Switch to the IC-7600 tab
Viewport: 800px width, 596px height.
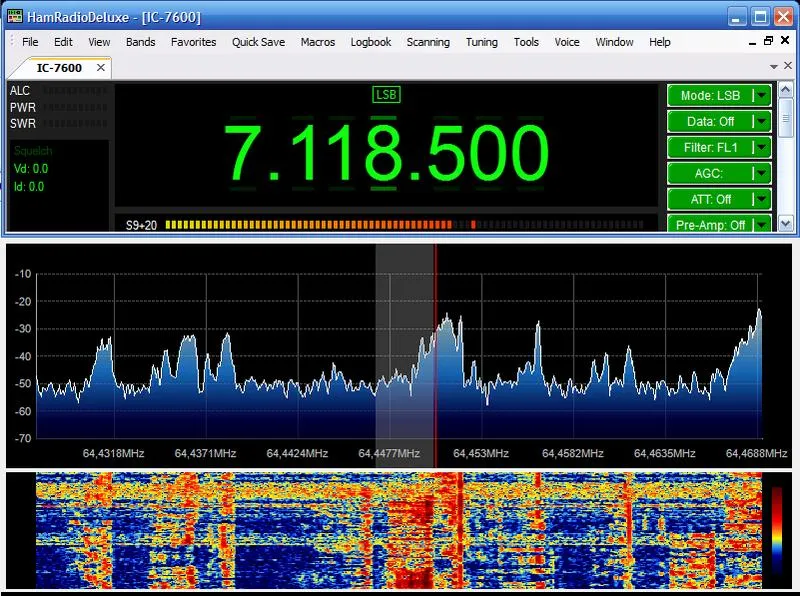(x=58, y=67)
